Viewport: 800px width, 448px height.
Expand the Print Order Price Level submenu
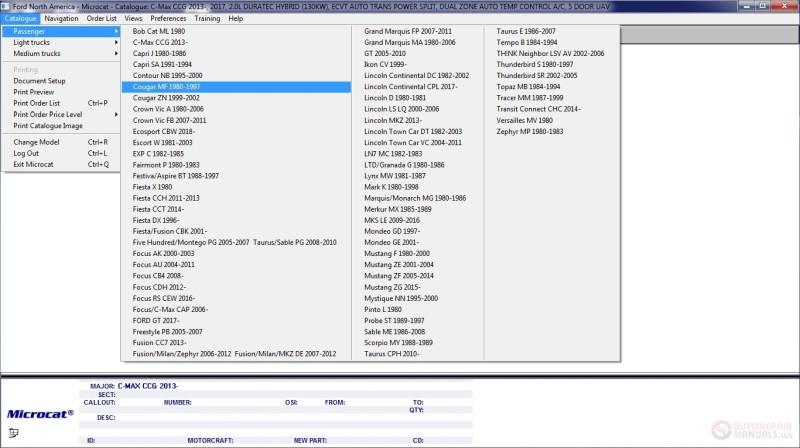[61, 114]
